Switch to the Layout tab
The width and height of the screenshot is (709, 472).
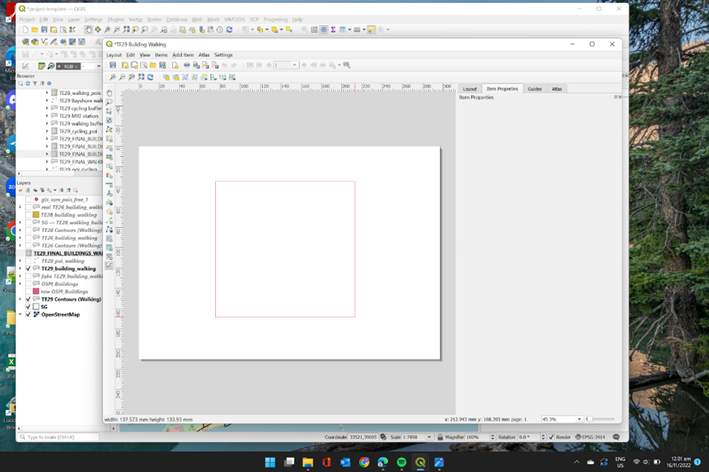point(469,89)
